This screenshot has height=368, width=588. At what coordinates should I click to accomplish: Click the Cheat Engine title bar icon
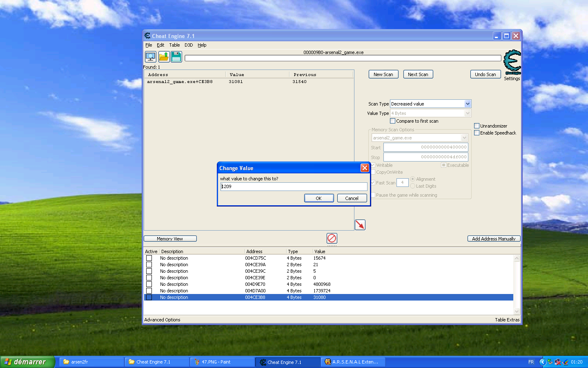[147, 36]
